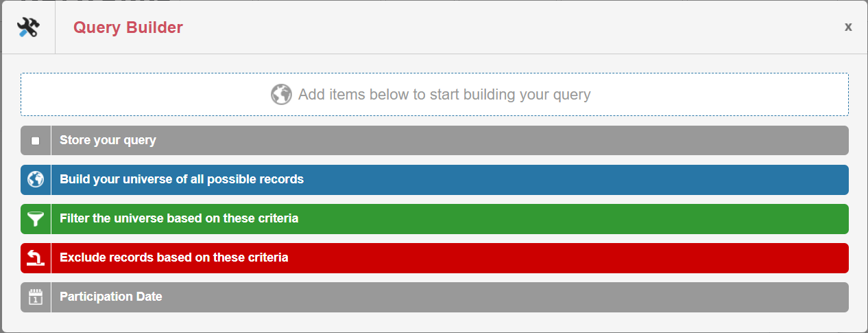Click the wrench and screwdriver tools icon

click(28, 27)
